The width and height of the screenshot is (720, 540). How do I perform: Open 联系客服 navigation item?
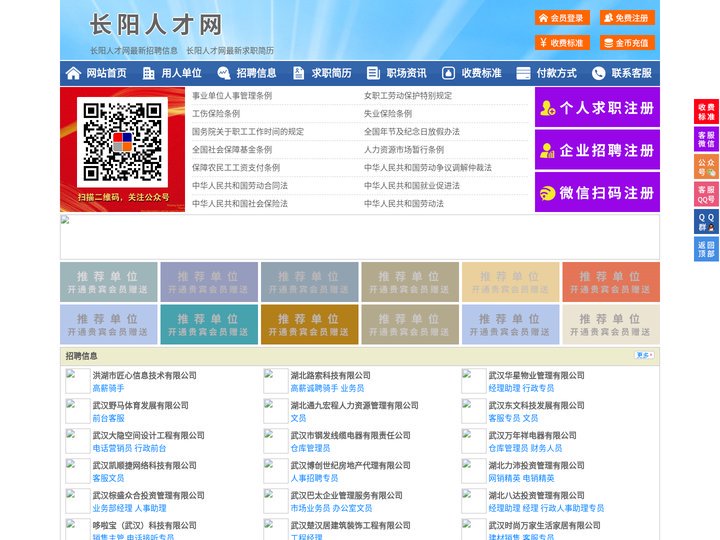[631, 73]
